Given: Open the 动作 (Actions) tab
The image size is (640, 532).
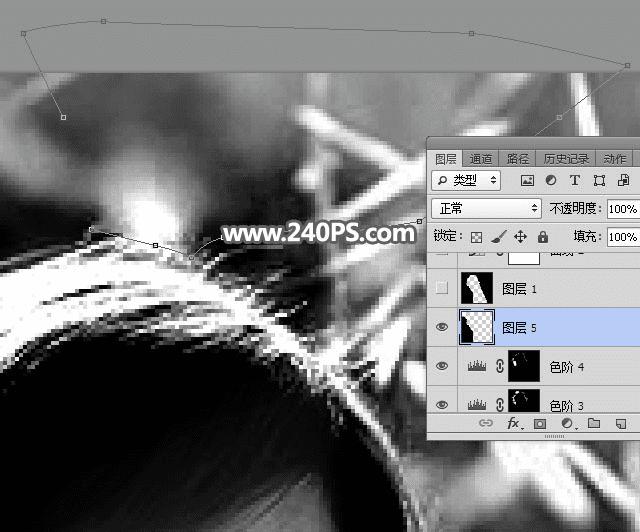Looking at the screenshot, I should (614, 159).
